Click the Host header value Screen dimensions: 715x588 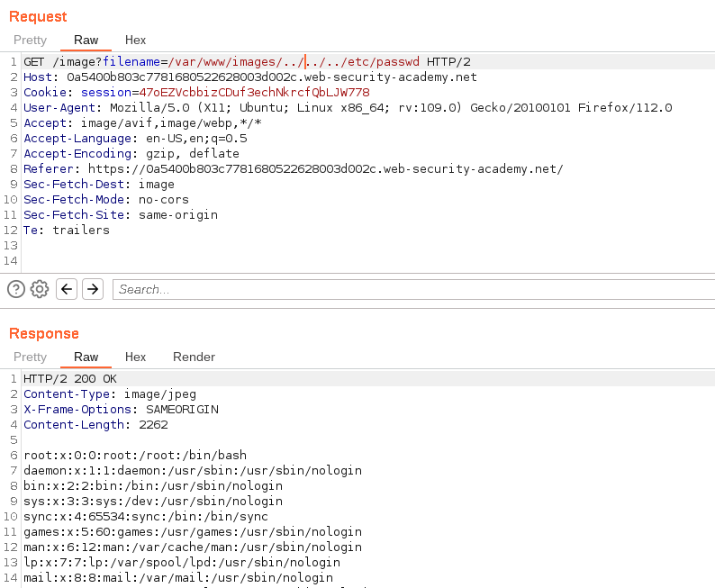(272, 77)
